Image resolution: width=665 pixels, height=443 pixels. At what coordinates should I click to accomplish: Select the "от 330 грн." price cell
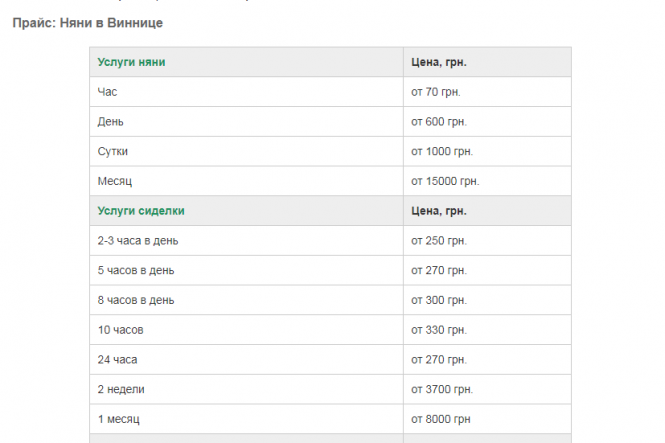point(439,329)
